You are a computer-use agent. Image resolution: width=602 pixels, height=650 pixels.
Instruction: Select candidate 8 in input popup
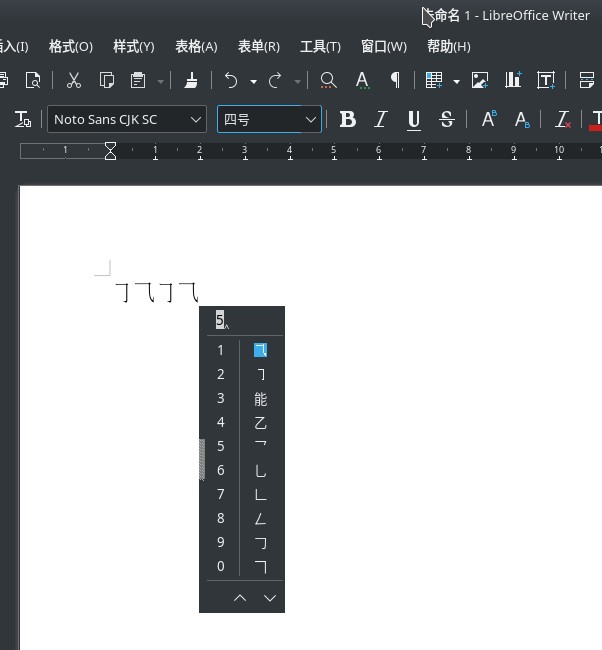[x=260, y=518]
